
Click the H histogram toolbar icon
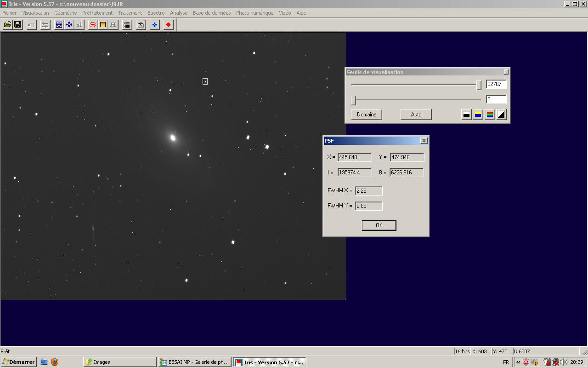click(x=113, y=25)
